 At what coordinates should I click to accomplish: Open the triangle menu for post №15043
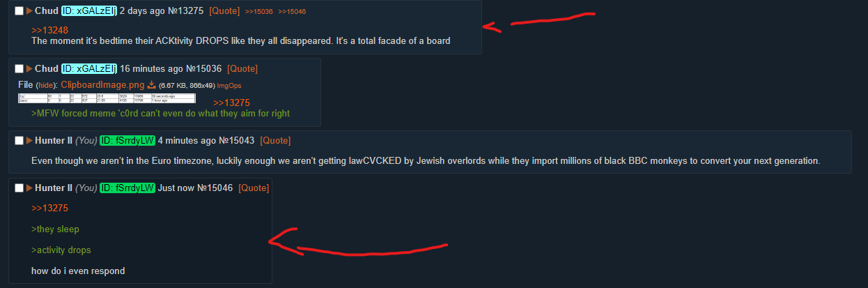[x=29, y=141]
